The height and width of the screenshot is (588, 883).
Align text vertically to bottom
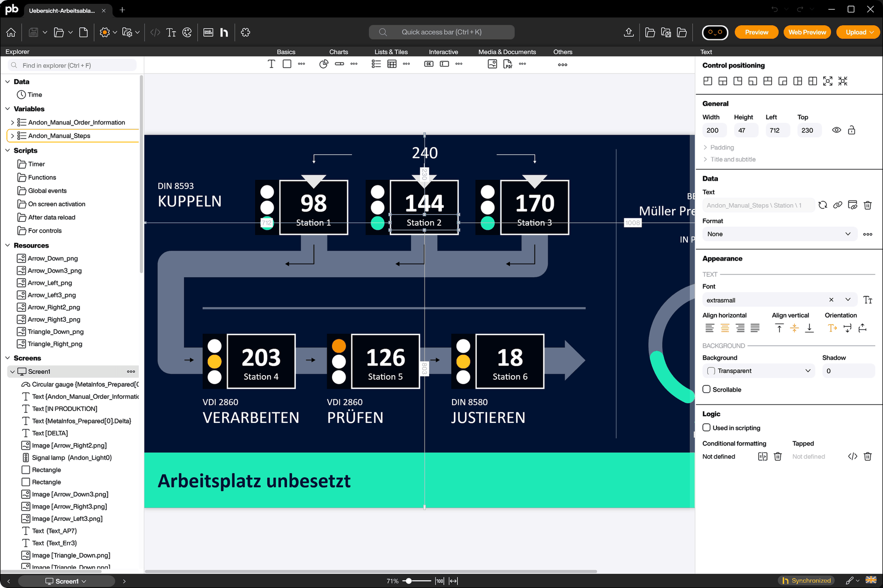coord(809,328)
